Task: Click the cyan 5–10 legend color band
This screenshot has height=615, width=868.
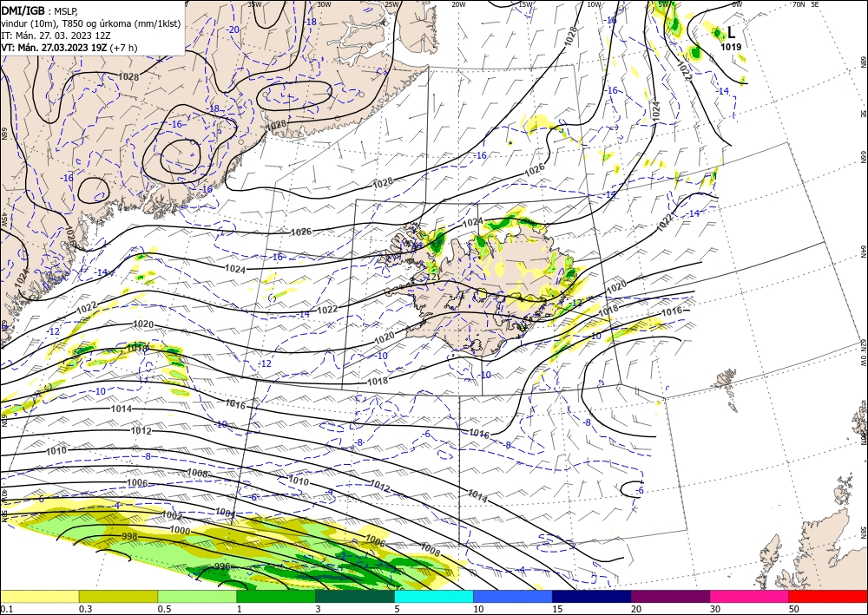Action: coord(433,596)
